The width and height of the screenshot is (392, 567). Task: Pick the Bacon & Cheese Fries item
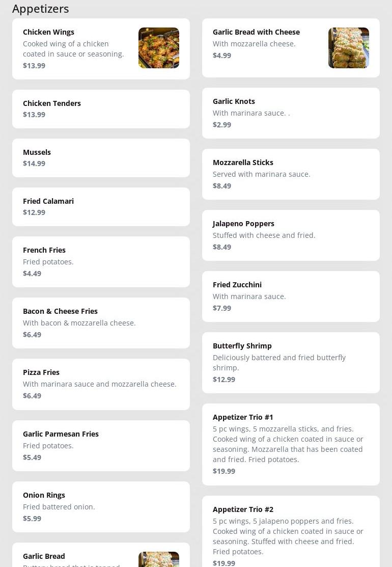tap(101, 322)
